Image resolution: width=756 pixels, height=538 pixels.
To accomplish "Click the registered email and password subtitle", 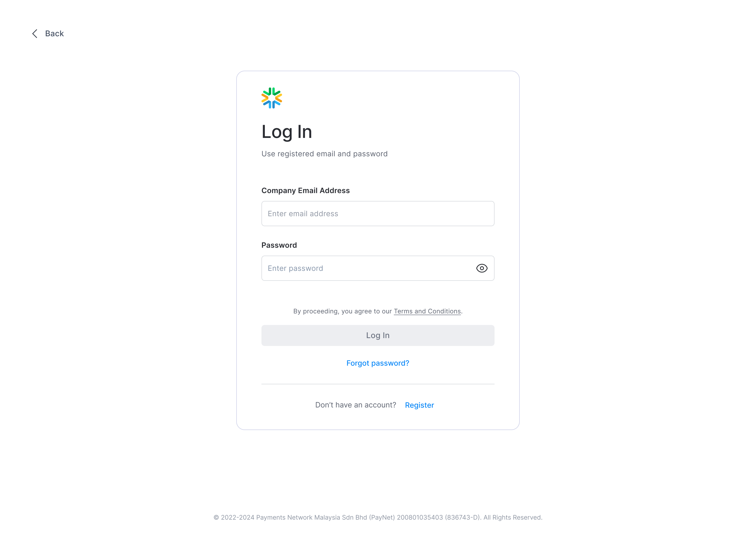I will point(324,154).
